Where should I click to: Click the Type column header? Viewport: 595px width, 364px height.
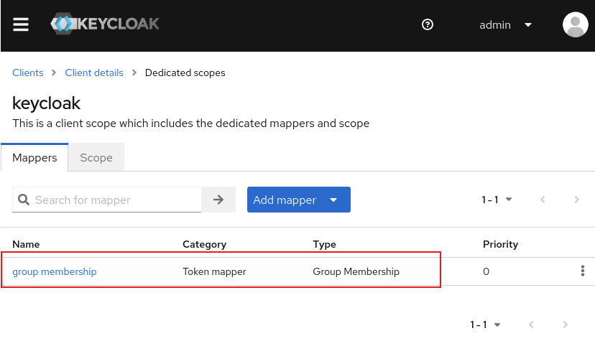click(324, 245)
